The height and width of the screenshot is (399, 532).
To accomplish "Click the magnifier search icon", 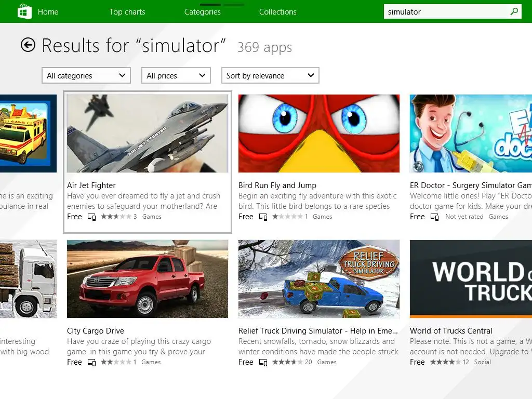I will click(514, 11).
